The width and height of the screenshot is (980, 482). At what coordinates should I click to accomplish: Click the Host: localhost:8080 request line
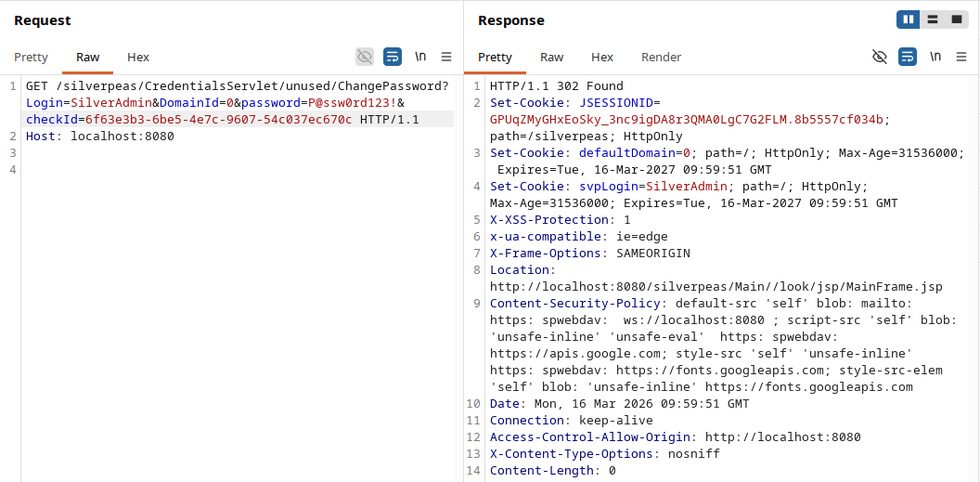click(x=100, y=137)
